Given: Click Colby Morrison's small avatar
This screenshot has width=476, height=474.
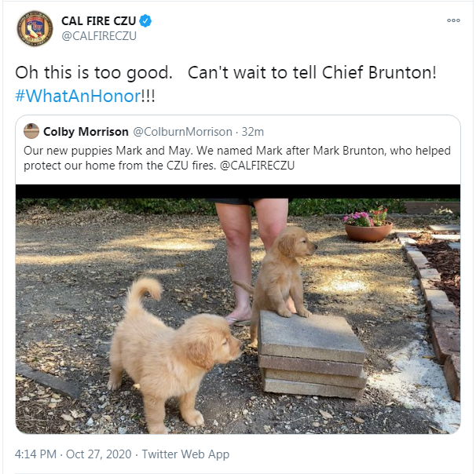Looking at the screenshot, I should pyautogui.click(x=31, y=131).
